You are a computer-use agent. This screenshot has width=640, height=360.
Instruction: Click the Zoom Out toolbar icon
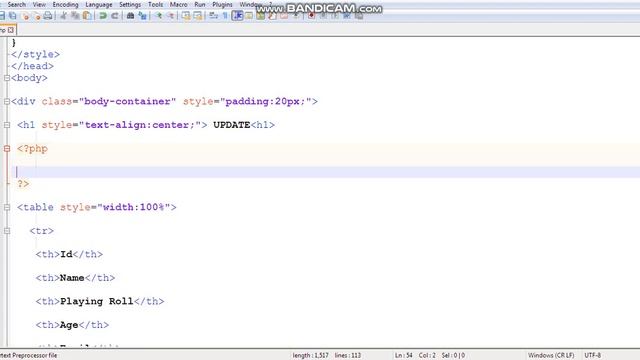170,16
